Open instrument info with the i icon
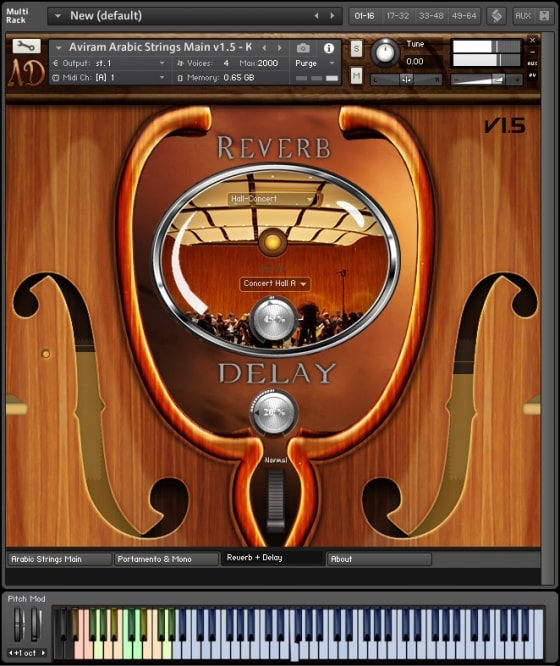The image size is (560, 666). coord(328,48)
